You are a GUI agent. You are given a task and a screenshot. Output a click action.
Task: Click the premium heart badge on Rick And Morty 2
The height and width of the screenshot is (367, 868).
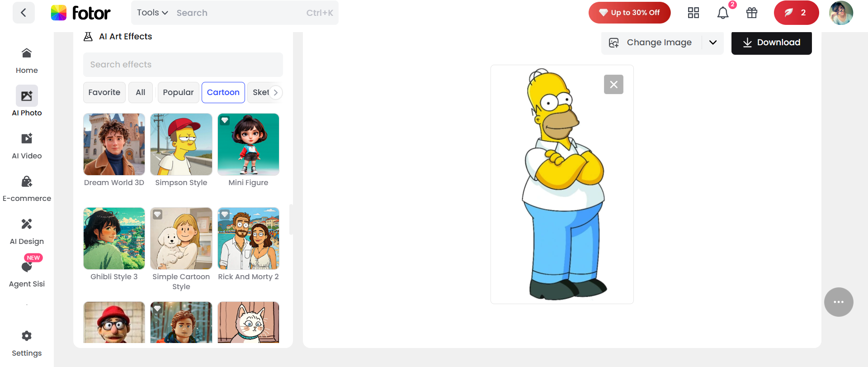(x=225, y=214)
